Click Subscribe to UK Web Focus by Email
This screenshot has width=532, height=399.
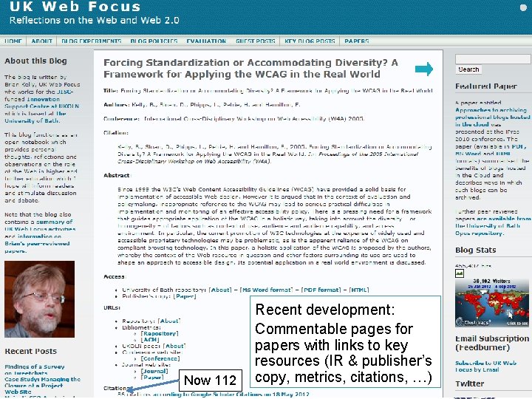485,366
